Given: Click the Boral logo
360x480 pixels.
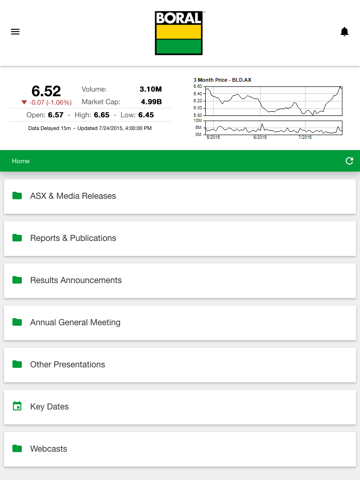Looking at the screenshot, I should pyautogui.click(x=179, y=33).
